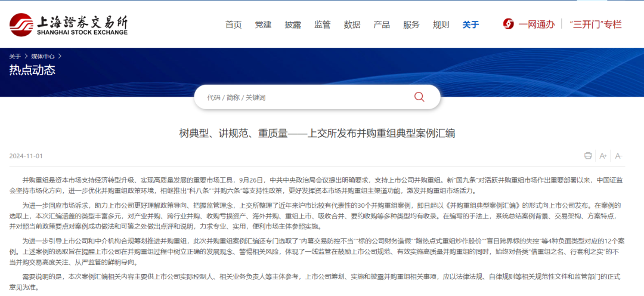This screenshot has width=644, height=296.
Task: Open the 党建 menu item
Action: pos(263,24)
